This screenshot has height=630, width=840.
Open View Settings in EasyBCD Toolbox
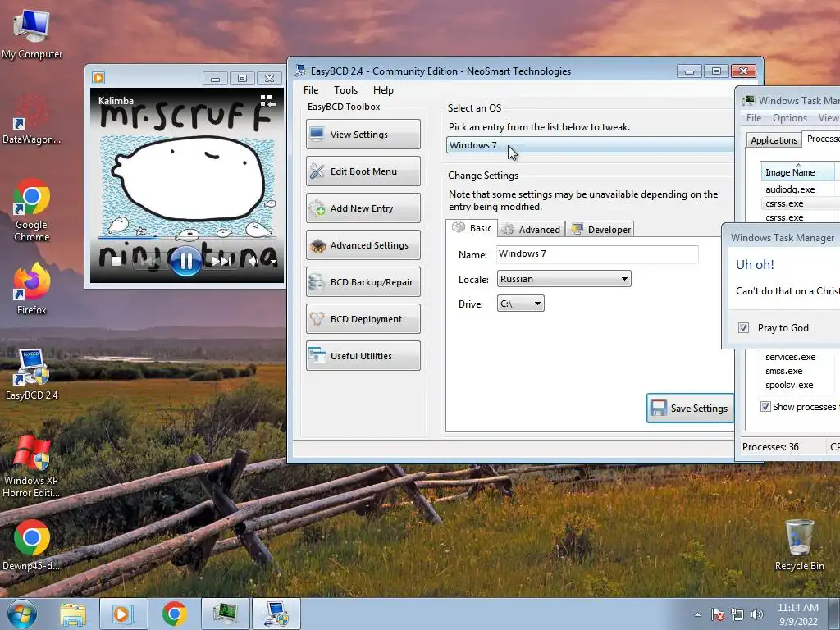point(363,134)
